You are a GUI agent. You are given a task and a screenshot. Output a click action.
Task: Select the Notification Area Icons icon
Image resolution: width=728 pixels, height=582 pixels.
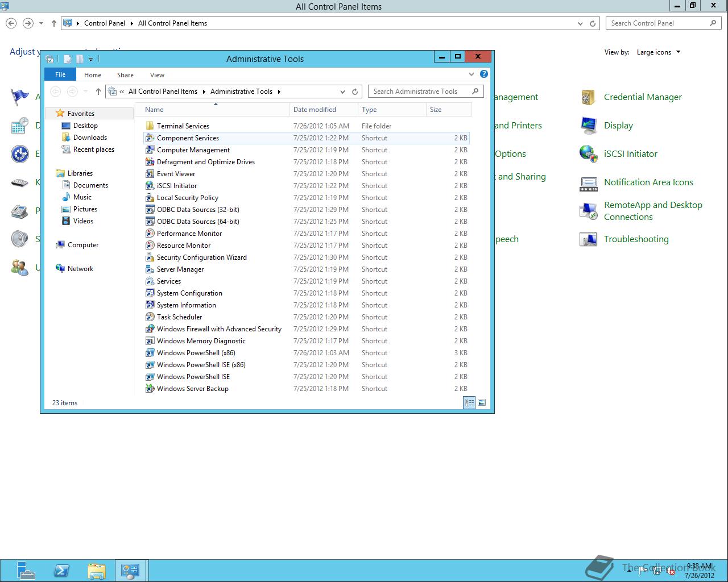(588, 182)
